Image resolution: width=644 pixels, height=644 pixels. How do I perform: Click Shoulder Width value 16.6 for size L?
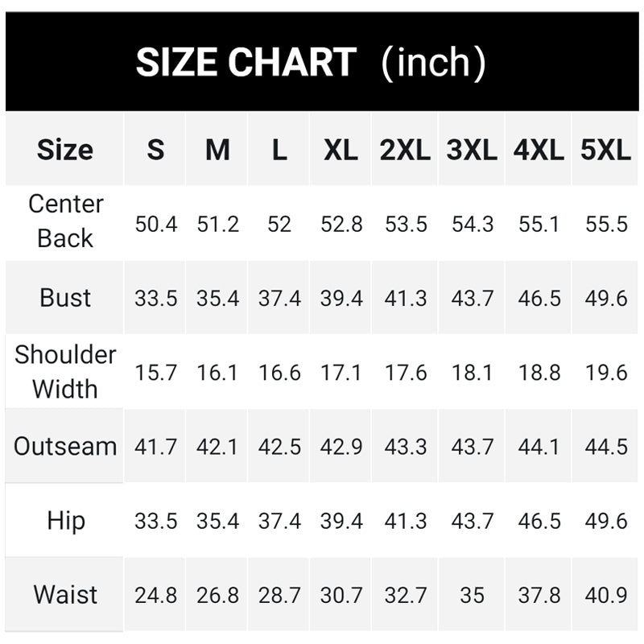point(279,373)
